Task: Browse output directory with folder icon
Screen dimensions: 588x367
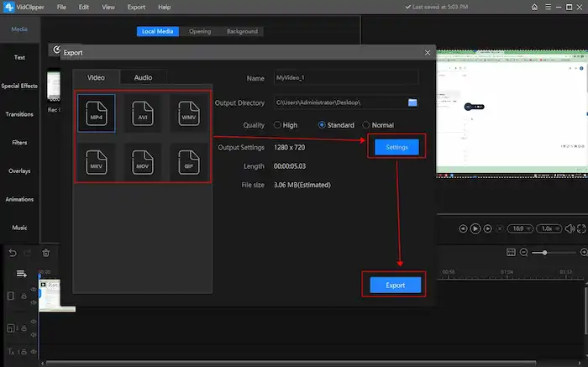Action: point(412,102)
